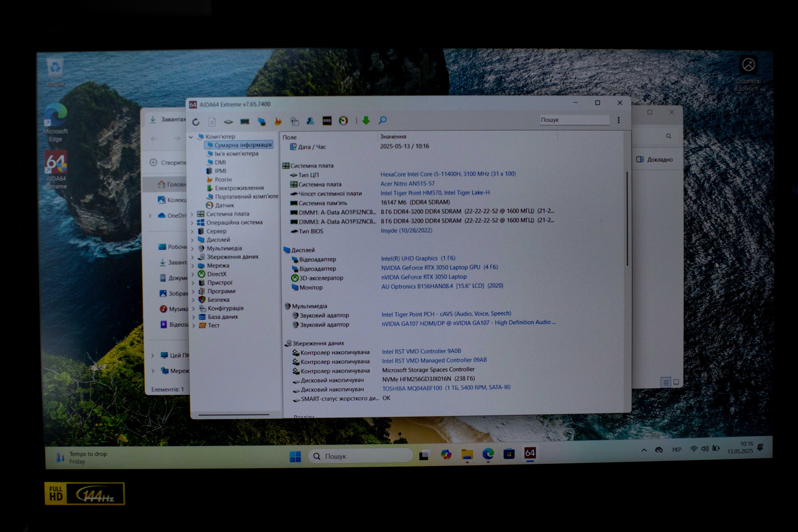Open the Insyde (10/28/2022) BIOS link
Image resolution: width=798 pixels, height=532 pixels.
(x=407, y=230)
